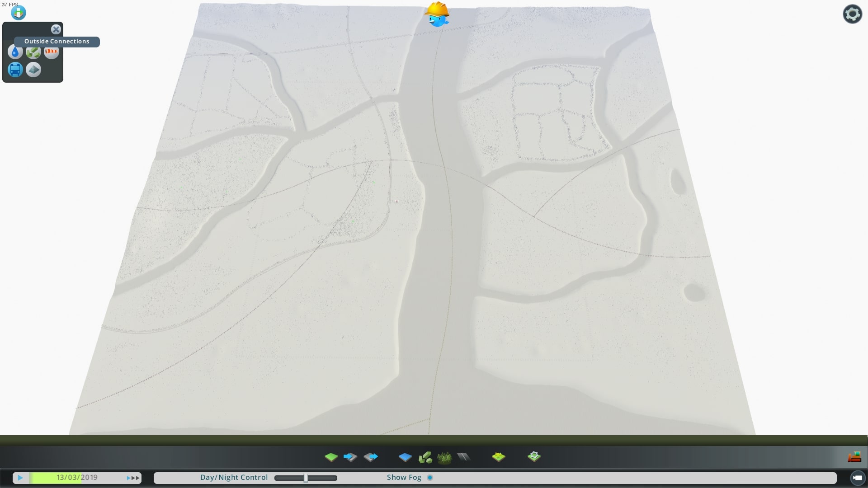Select the natural resources info view

tap(33, 52)
